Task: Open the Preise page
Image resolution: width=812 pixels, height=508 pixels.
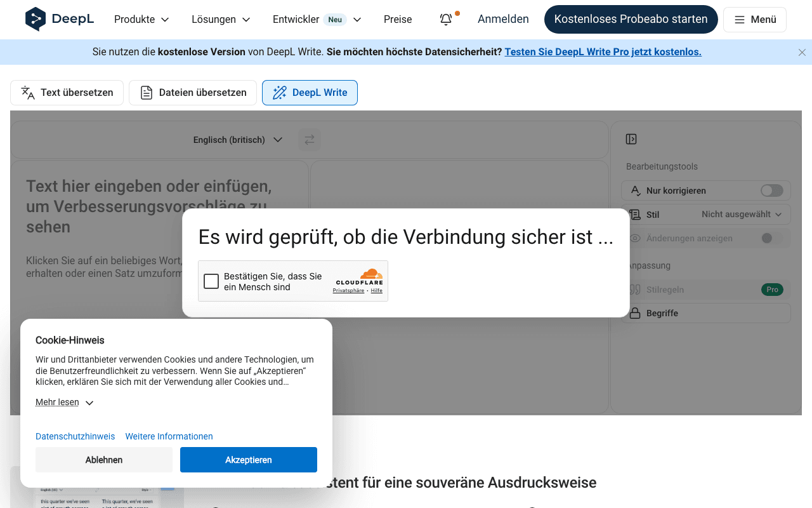Action: (398, 19)
